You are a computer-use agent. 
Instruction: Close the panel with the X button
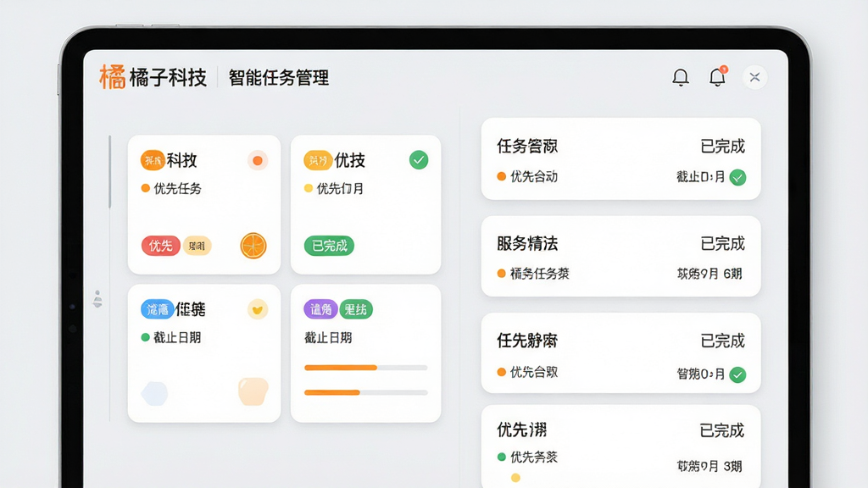tap(754, 77)
